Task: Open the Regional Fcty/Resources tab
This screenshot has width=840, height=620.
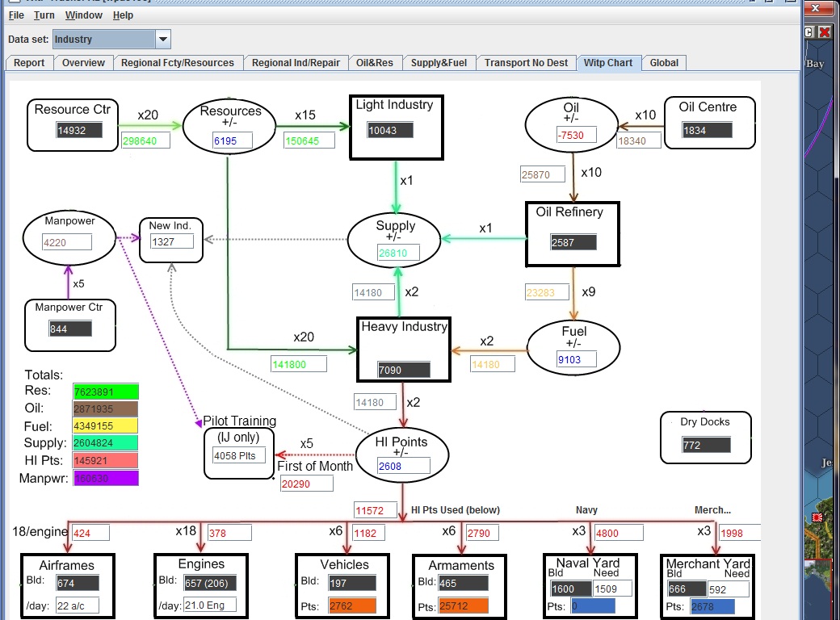Action: click(178, 63)
